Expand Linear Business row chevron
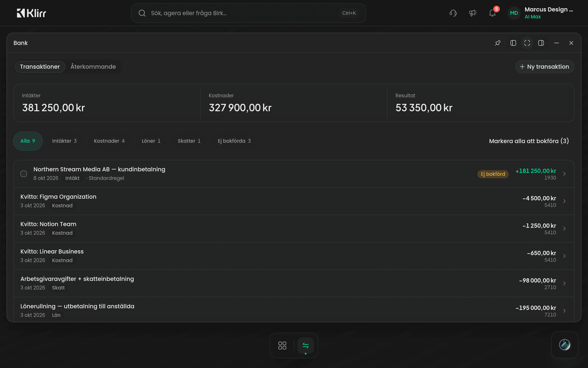 (564, 256)
